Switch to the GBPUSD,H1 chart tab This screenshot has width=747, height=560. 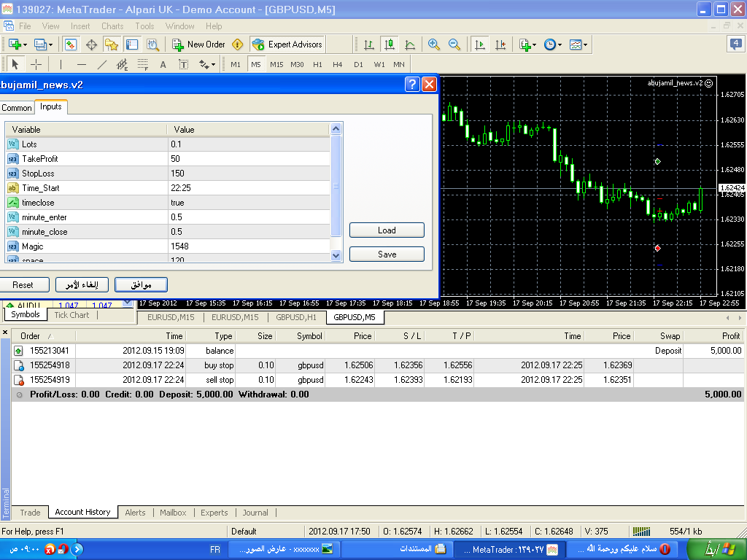(x=296, y=317)
